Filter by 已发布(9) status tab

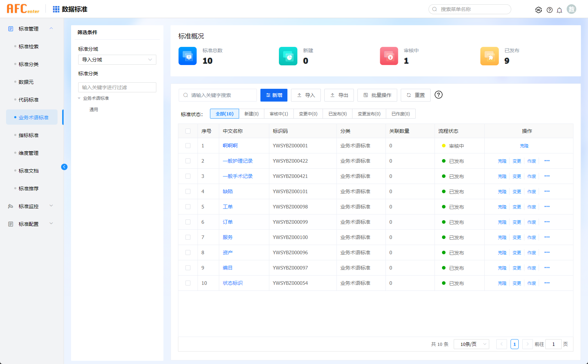[338, 114]
